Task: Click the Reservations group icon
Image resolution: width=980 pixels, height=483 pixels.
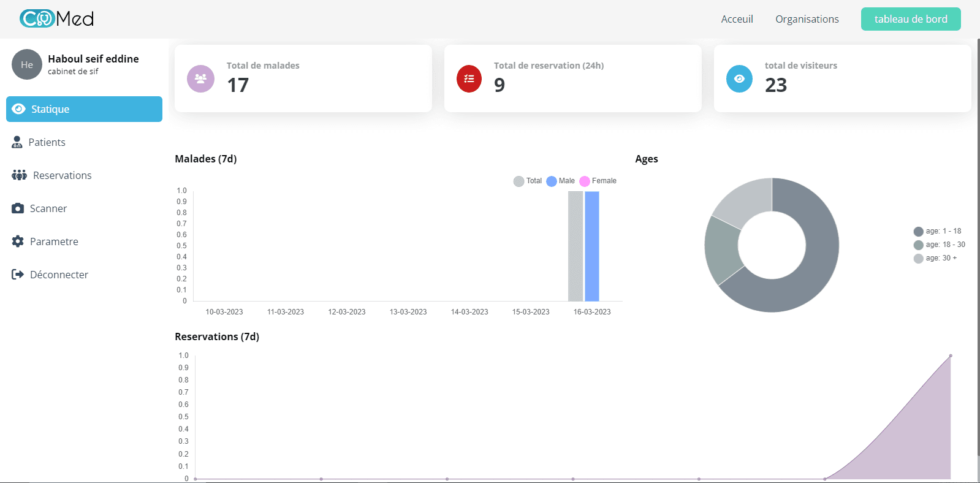Action: [19, 175]
